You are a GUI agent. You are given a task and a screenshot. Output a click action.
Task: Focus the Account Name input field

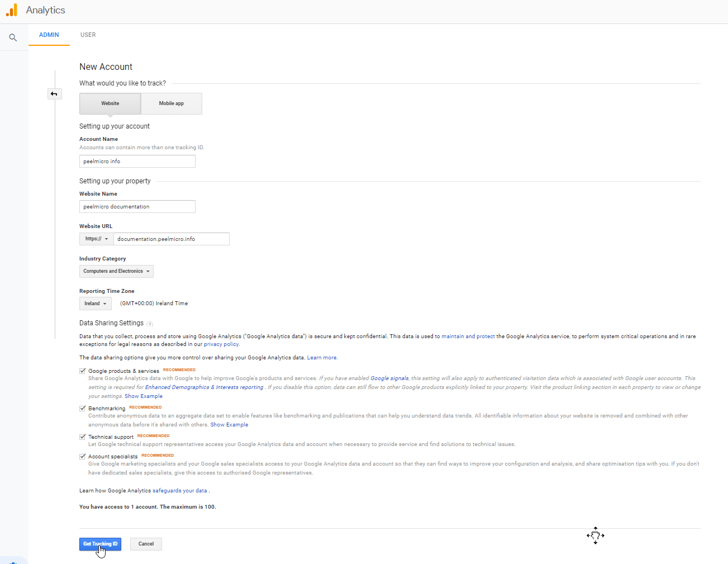pyautogui.click(x=137, y=161)
